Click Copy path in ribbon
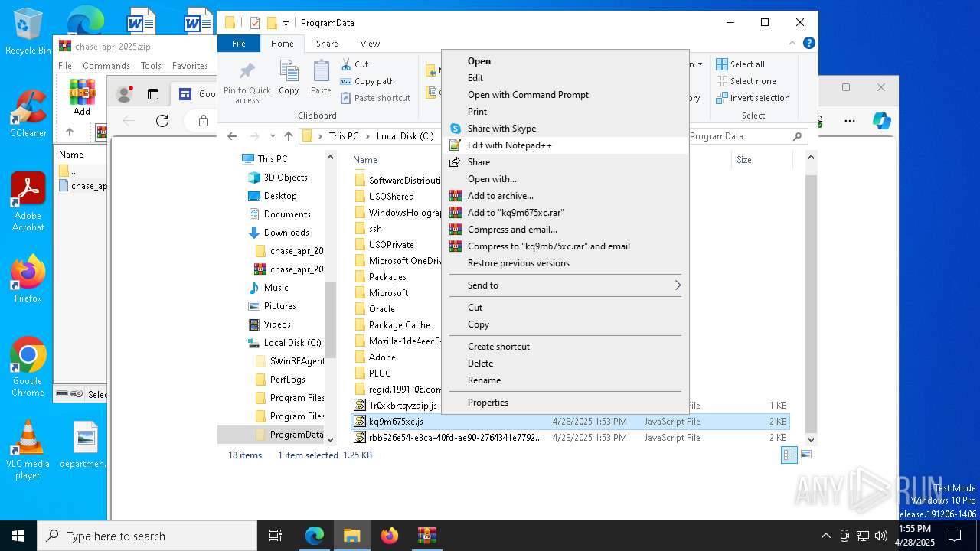The height and width of the screenshot is (551, 980). 367,81
